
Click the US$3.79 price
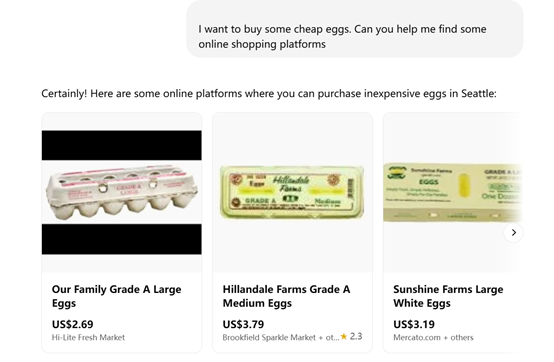[243, 324]
